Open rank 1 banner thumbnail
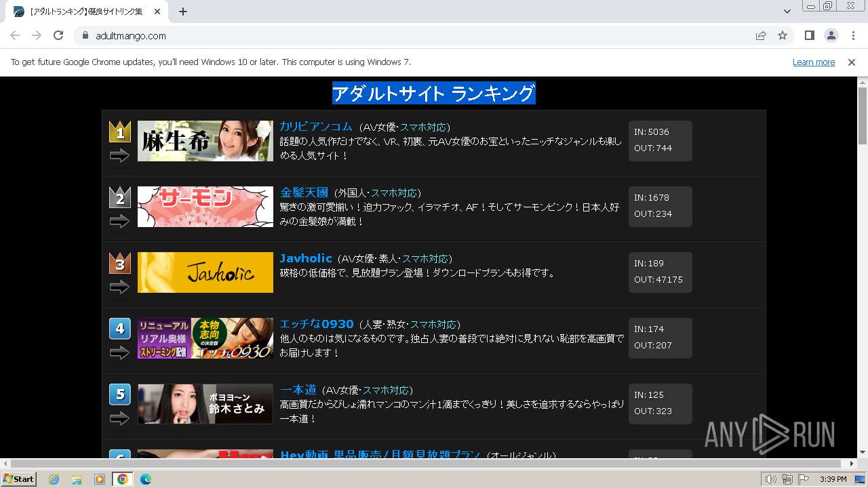 (x=205, y=141)
